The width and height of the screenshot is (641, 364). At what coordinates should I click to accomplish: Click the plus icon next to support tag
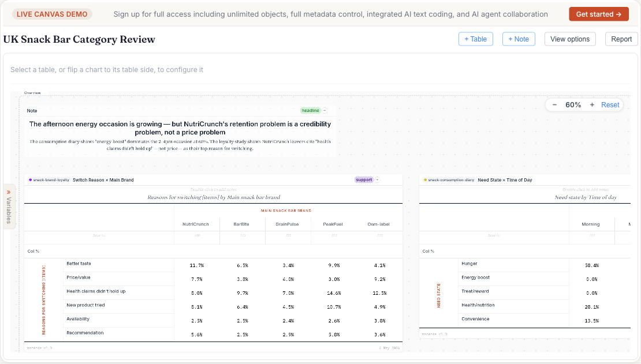click(377, 180)
